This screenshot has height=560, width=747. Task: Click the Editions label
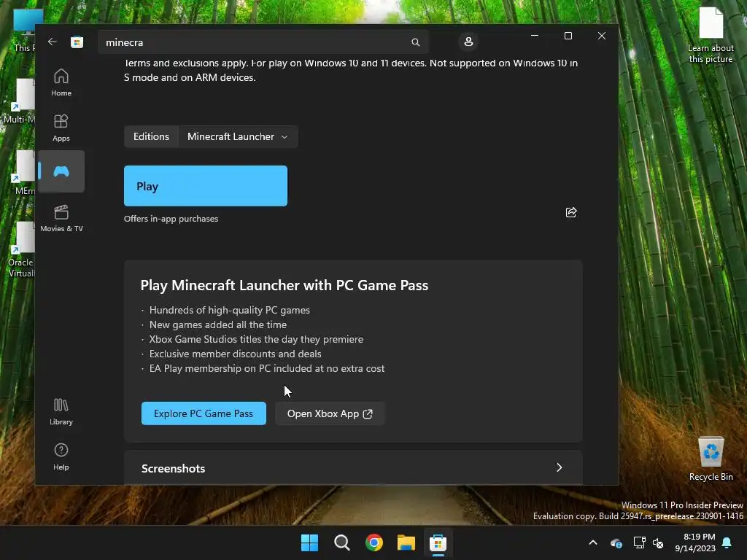pos(151,136)
